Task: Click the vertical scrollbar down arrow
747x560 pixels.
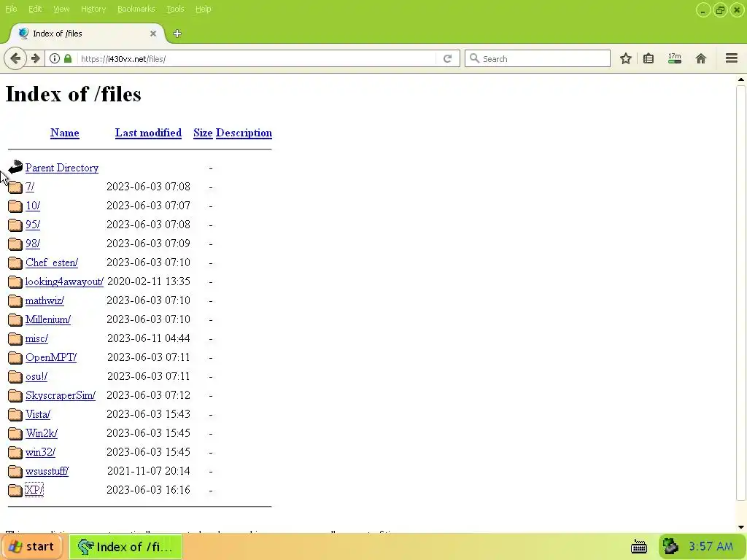Action: [x=741, y=527]
